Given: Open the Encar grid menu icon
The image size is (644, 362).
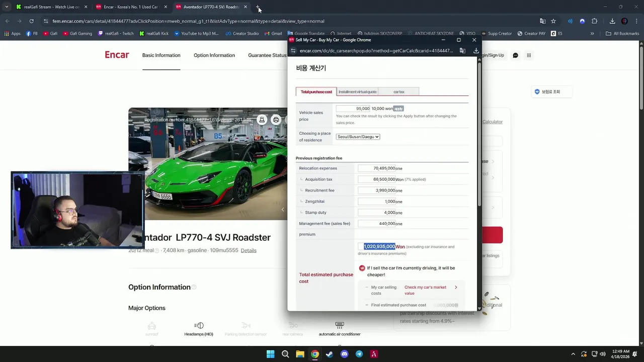Looking at the screenshot, I should click(529, 55).
